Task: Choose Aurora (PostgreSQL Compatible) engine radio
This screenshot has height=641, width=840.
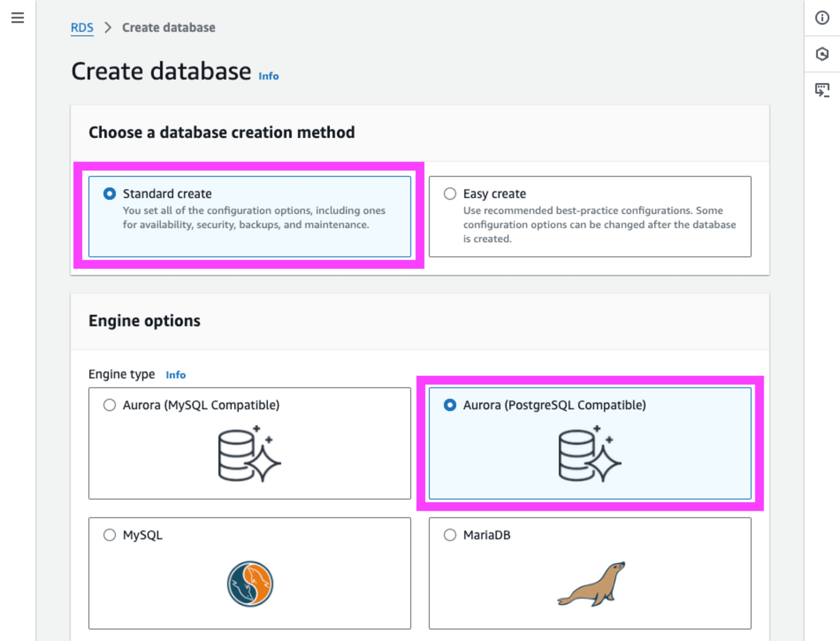Action: (450, 405)
